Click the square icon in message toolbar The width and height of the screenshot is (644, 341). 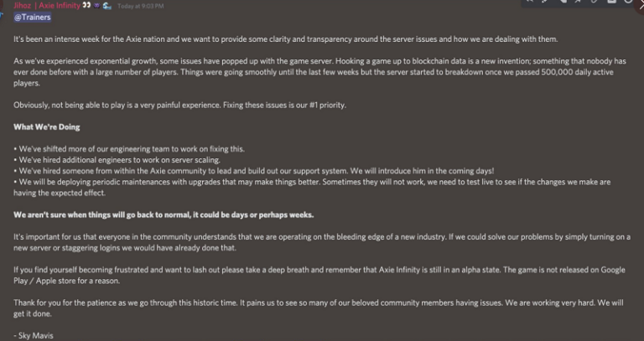pos(612,2)
